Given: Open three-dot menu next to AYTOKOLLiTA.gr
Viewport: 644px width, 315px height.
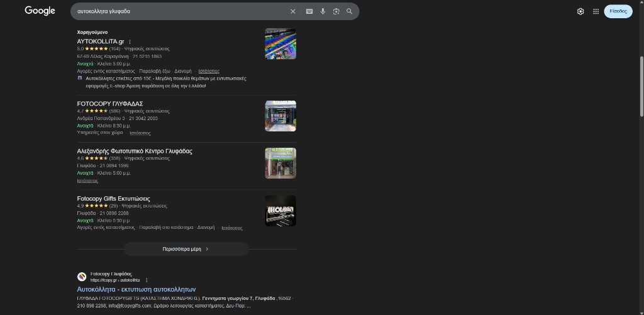Looking at the screenshot, I should (x=130, y=42).
